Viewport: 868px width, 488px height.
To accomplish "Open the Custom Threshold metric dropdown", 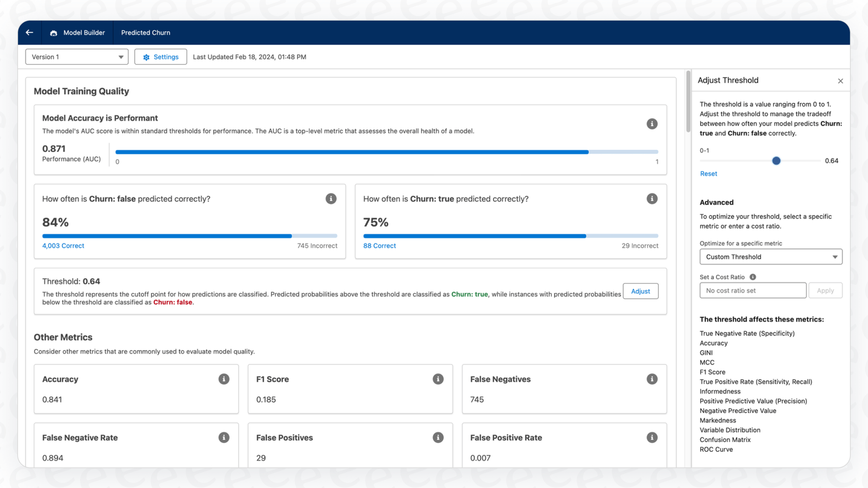I will pyautogui.click(x=771, y=257).
